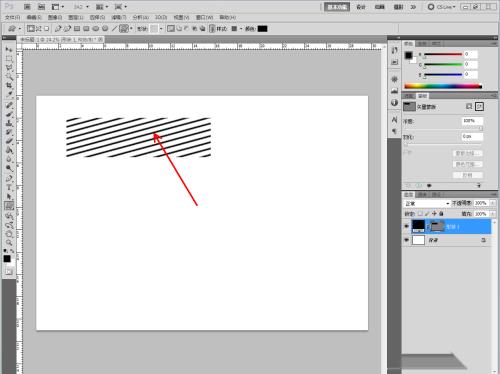Select the Horizontal Type tool
The image size is (500, 374).
point(9,187)
